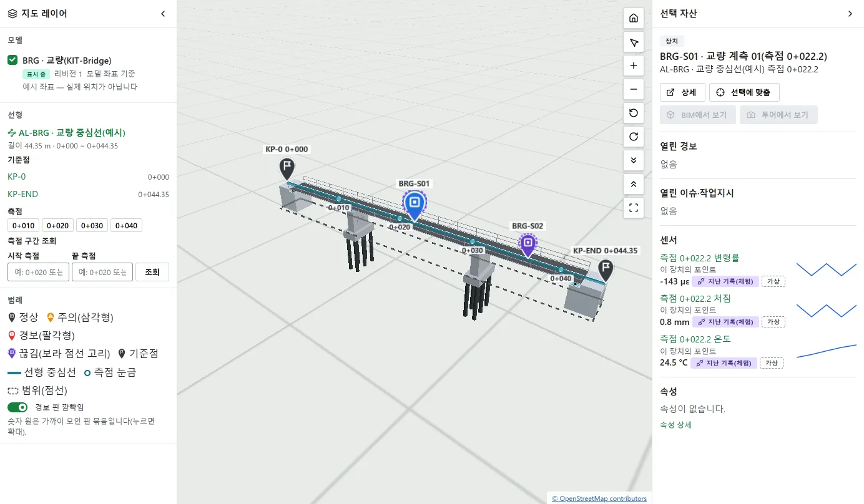Click the 온도 sensor sparkline chart
This screenshot has width=864, height=504.
click(x=827, y=351)
